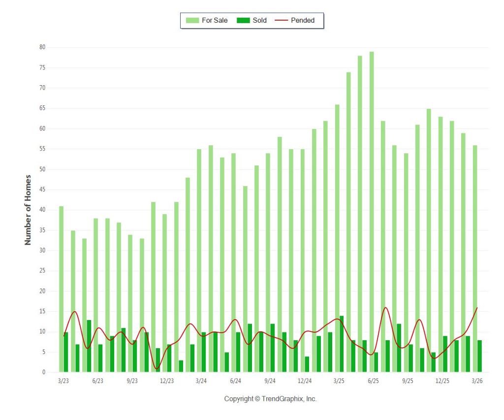The height and width of the screenshot is (420, 504).
Task: Click the x-axis label 3/26
Action: [477, 381]
